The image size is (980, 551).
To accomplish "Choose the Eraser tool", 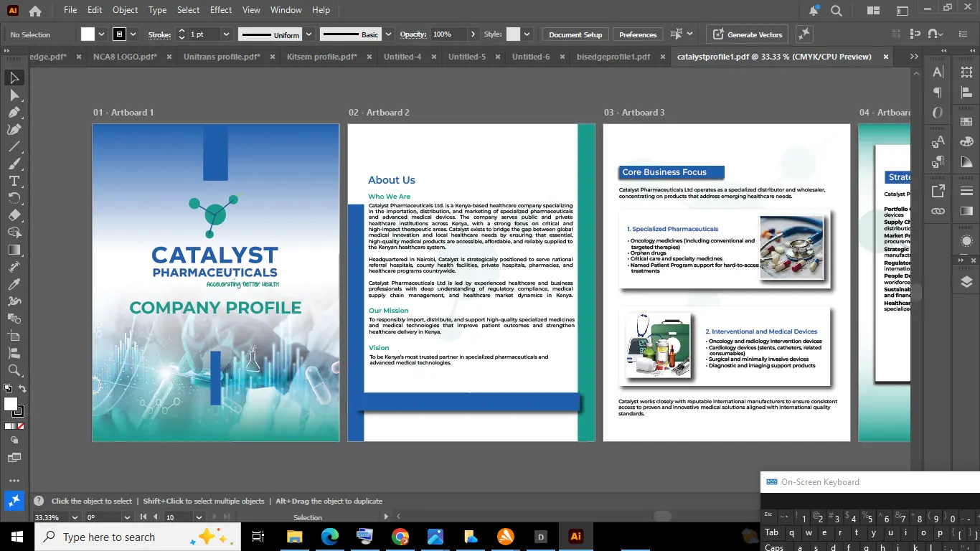I will coord(14,215).
